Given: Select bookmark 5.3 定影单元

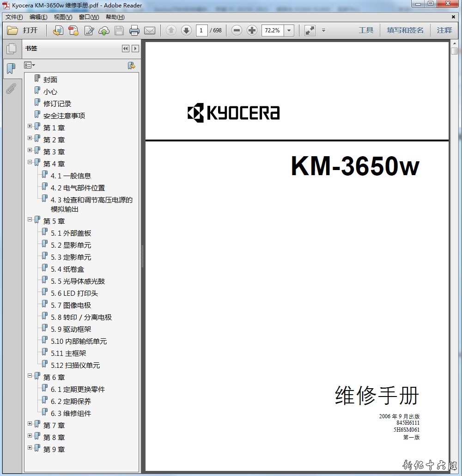Looking at the screenshot, I should [x=71, y=257].
